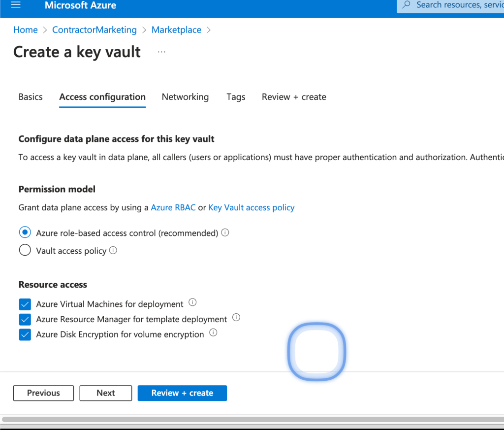Show info for Azure Disk Encryption

(x=213, y=332)
